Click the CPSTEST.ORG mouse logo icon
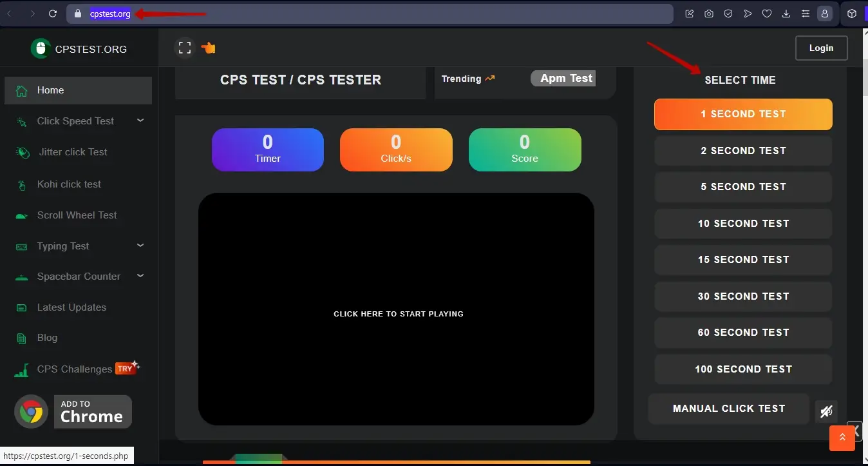Viewport: 868px width, 466px height. (41, 48)
